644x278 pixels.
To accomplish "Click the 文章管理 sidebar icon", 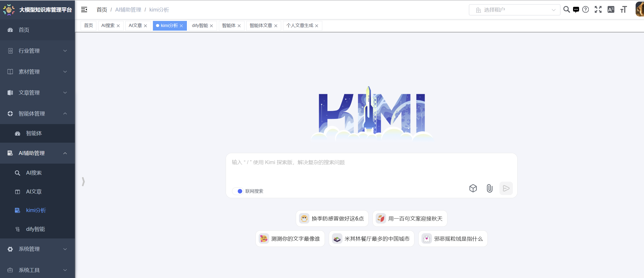I will click(10, 93).
